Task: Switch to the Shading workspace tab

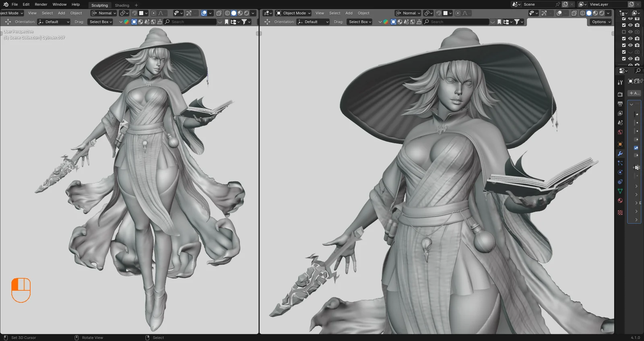Action: [x=122, y=5]
